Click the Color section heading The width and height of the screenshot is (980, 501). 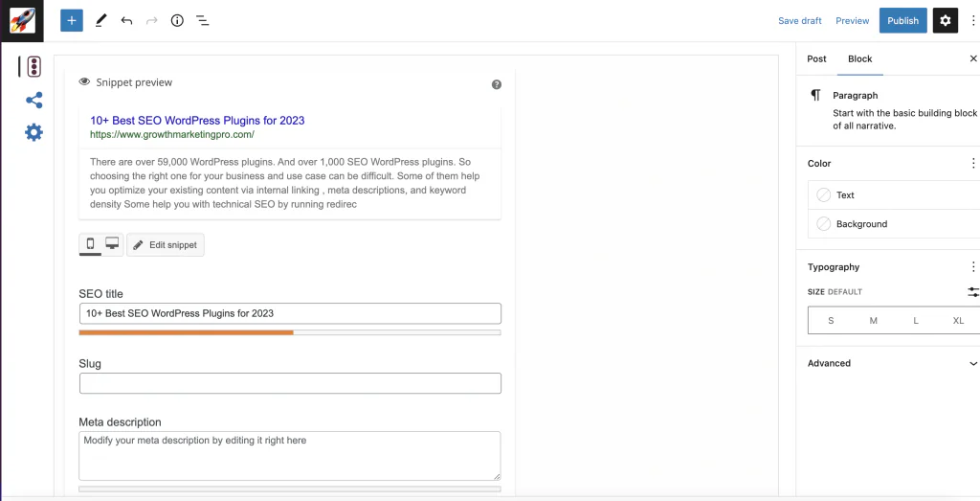(819, 163)
